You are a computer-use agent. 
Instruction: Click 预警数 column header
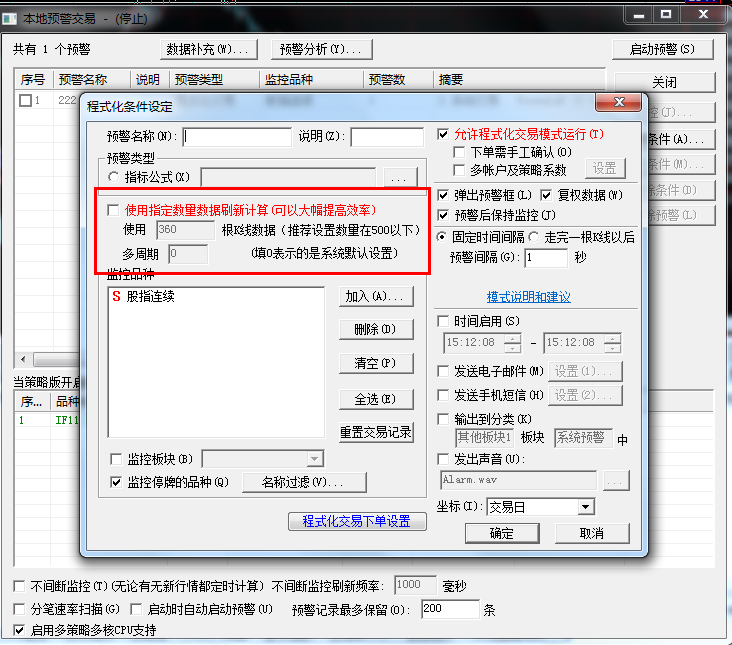point(399,80)
